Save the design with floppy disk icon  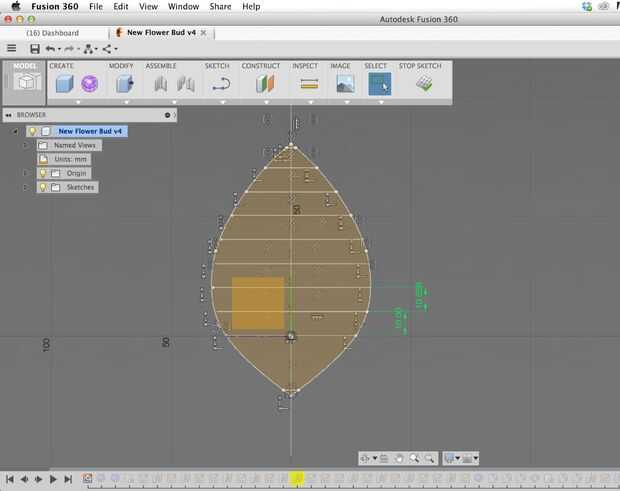point(35,49)
